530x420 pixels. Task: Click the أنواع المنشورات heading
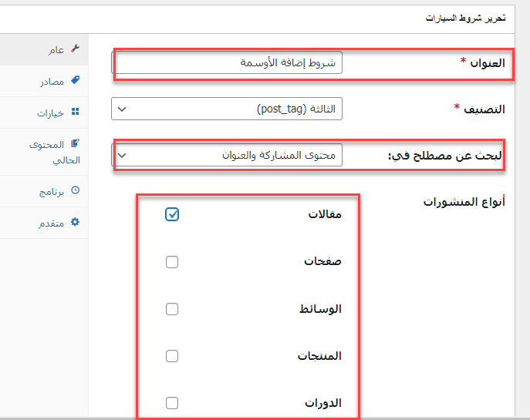click(464, 202)
